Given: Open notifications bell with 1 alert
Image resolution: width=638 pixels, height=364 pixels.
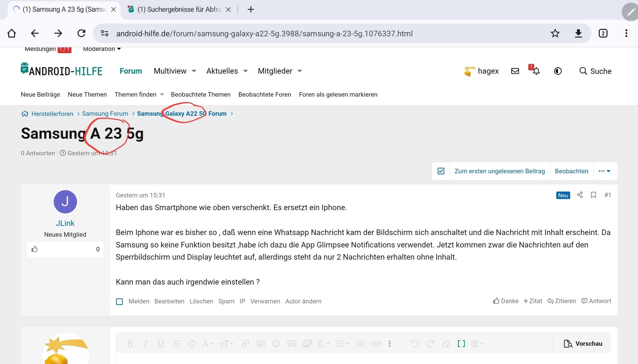Looking at the screenshot, I should pyautogui.click(x=536, y=71).
